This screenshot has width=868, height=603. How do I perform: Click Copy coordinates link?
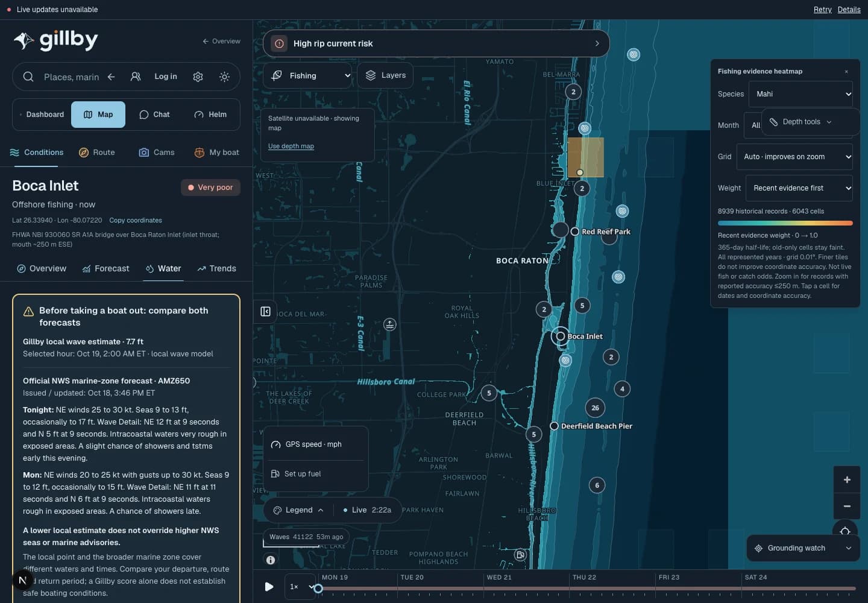click(136, 220)
